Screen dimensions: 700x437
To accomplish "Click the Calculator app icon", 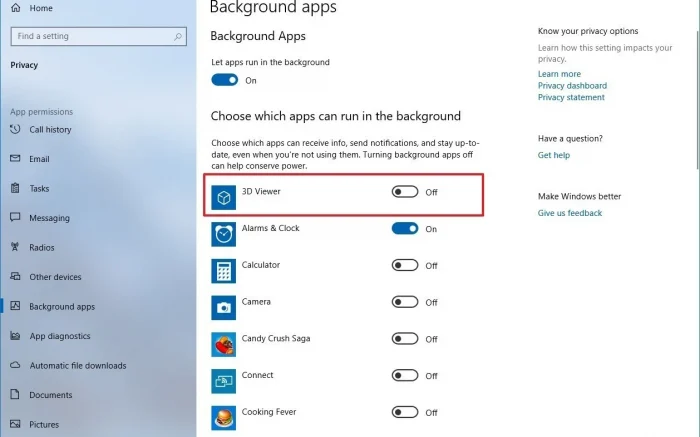I will [224, 271].
